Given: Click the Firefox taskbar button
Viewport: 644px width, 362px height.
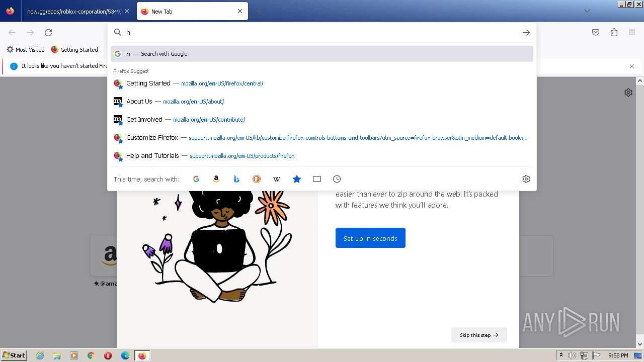Looking at the screenshot, I should point(142,355).
